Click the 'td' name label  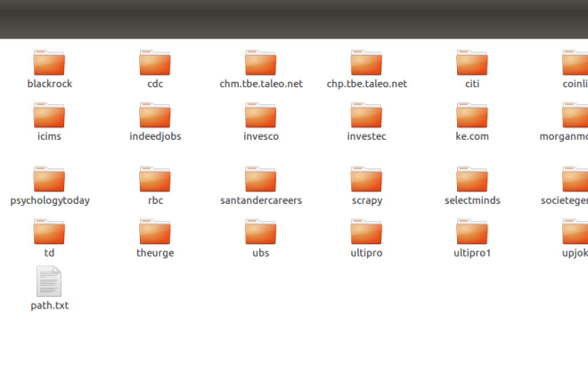tap(49, 253)
